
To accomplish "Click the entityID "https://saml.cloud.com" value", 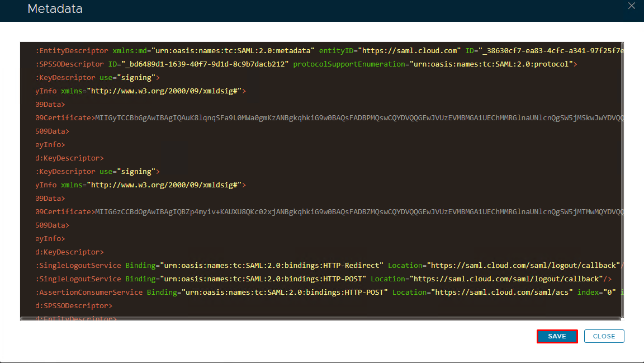I will point(409,51).
